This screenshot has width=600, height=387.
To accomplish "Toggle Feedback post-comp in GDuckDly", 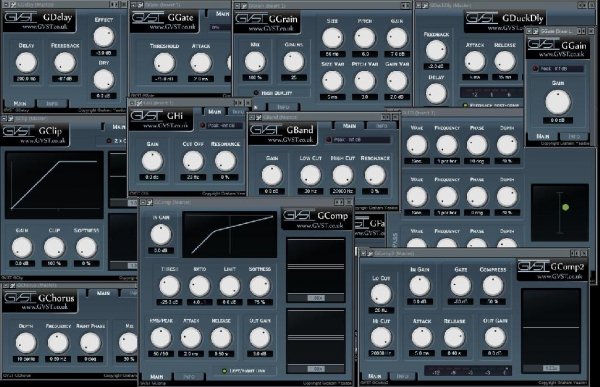I will tap(466, 105).
